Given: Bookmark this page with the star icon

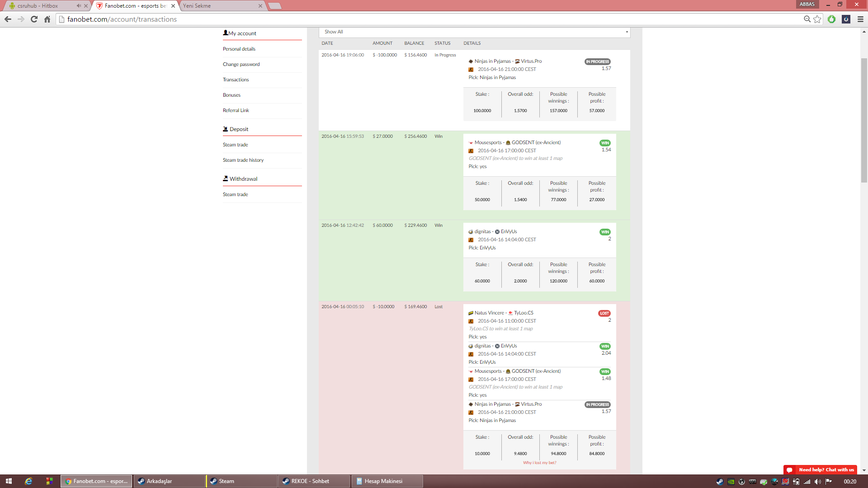Looking at the screenshot, I should point(817,19).
